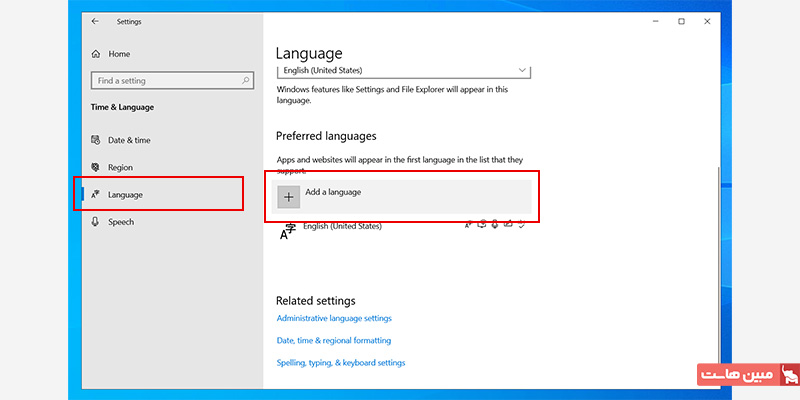Click the spell-check feature icon
The height and width of the screenshot is (400, 800).
[x=521, y=224]
